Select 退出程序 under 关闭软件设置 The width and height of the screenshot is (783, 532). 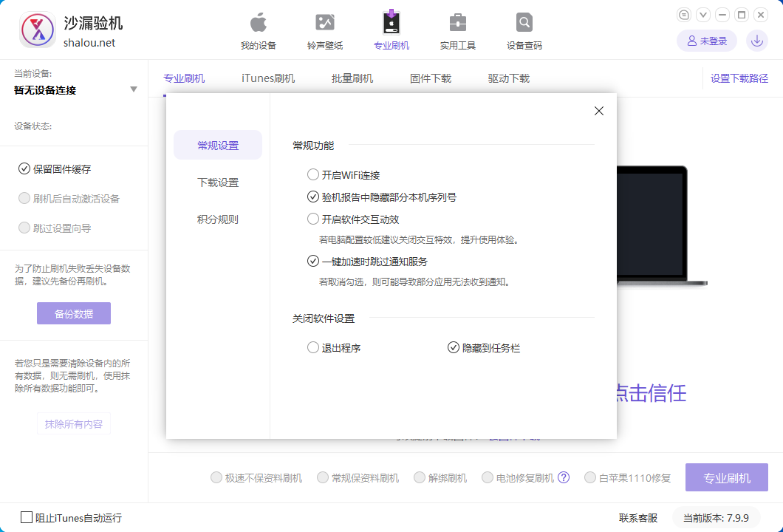(312, 347)
